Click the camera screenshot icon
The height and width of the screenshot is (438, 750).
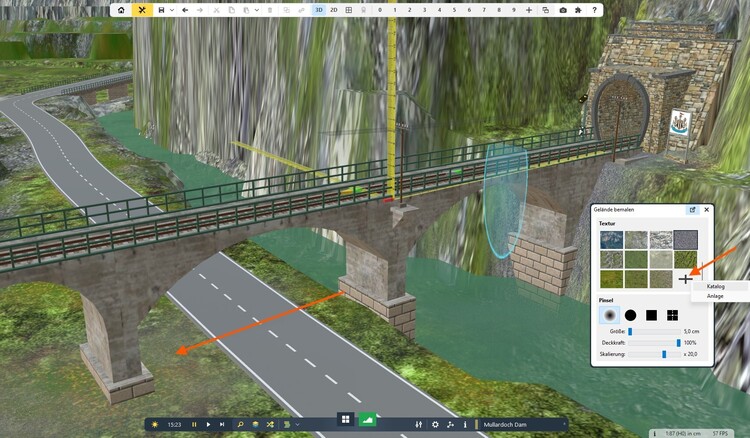point(563,9)
